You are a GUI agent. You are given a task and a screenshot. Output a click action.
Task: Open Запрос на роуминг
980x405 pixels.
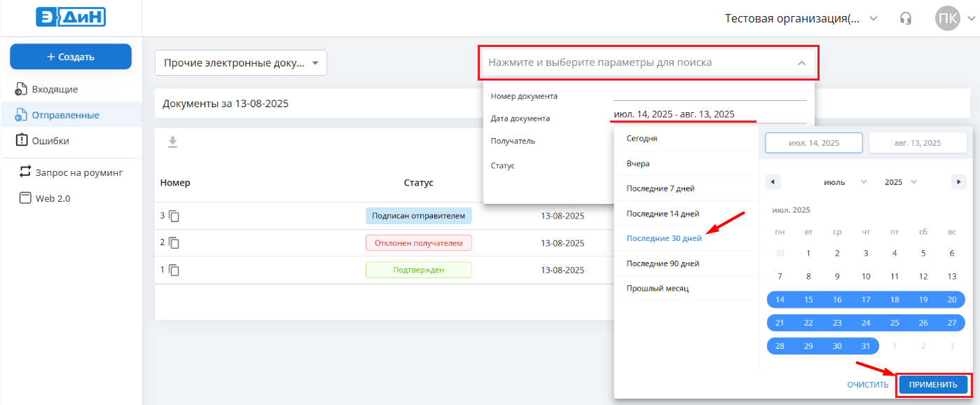point(78,172)
